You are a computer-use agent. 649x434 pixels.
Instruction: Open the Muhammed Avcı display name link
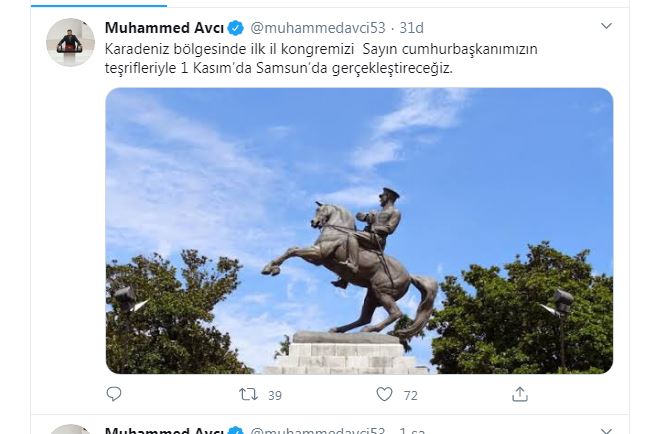[x=164, y=28]
